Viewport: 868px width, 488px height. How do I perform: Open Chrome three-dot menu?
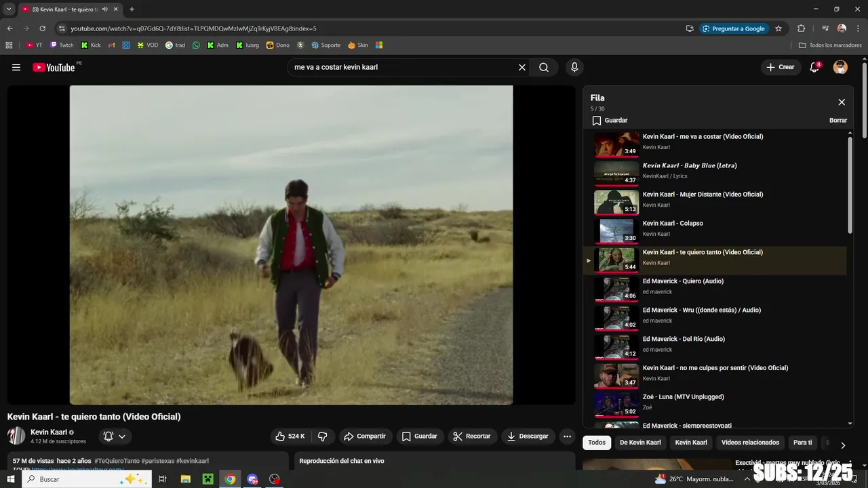click(858, 28)
